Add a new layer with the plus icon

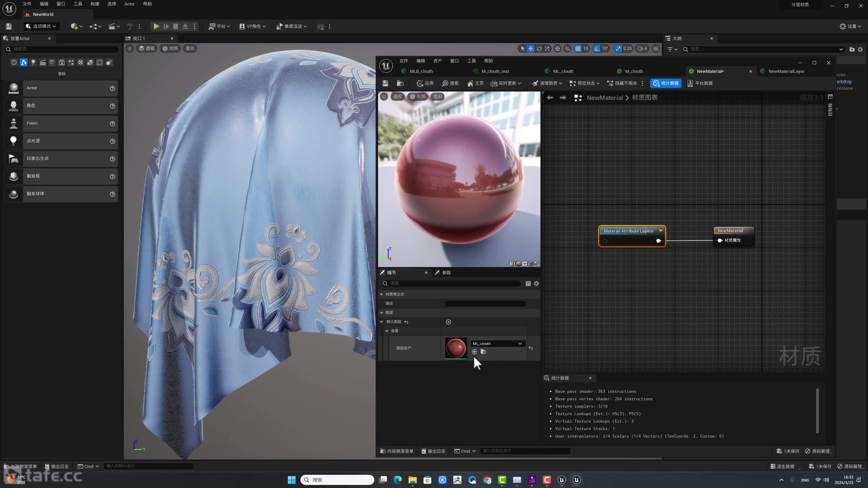pos(448,322)
